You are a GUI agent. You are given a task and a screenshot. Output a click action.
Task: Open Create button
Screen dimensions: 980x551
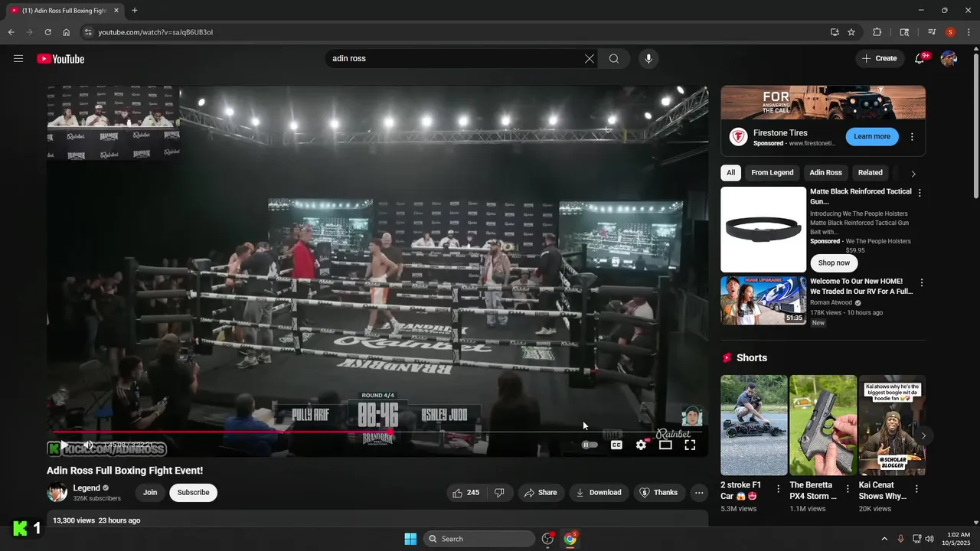(879, 59)
